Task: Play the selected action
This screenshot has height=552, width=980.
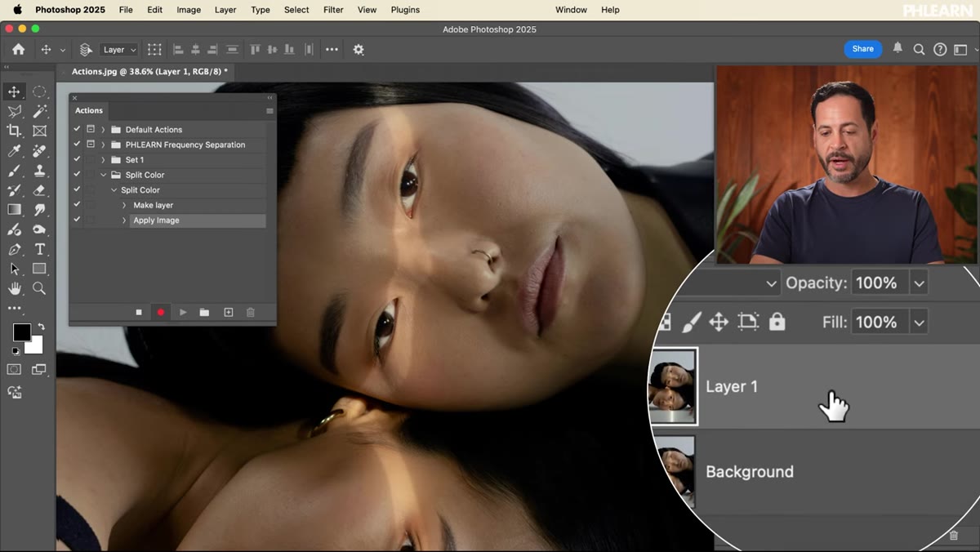Action: point(183,312)
